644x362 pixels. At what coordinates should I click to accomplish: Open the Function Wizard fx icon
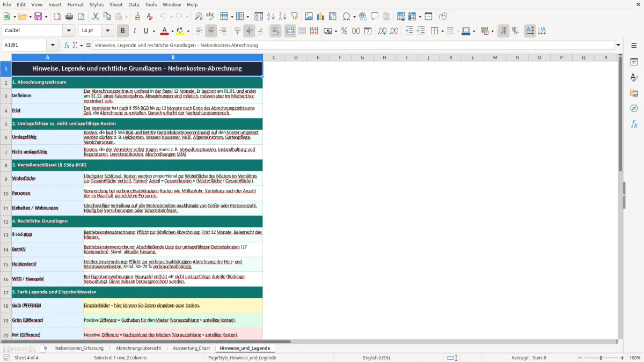[x=67, y=45]
